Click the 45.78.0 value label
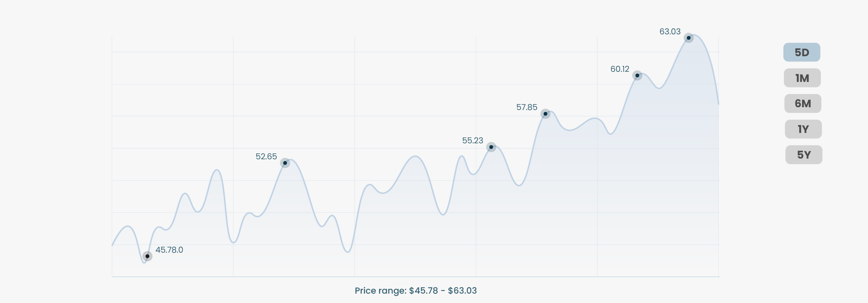 [169, 250]
